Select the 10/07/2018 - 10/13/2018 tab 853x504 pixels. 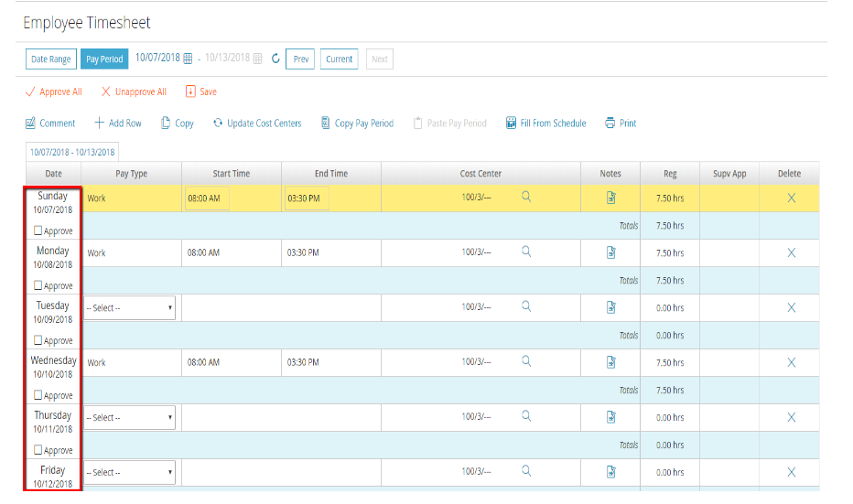click(x=72, y=152)
